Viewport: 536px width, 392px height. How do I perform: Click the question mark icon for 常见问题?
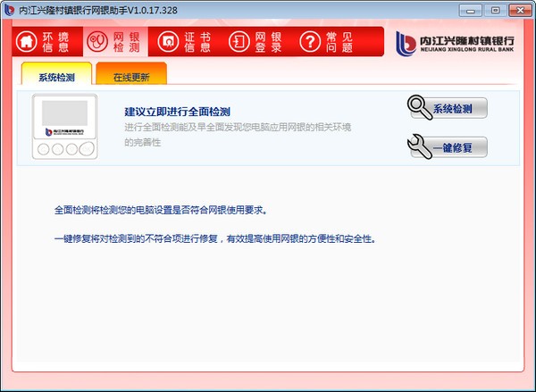310,42
